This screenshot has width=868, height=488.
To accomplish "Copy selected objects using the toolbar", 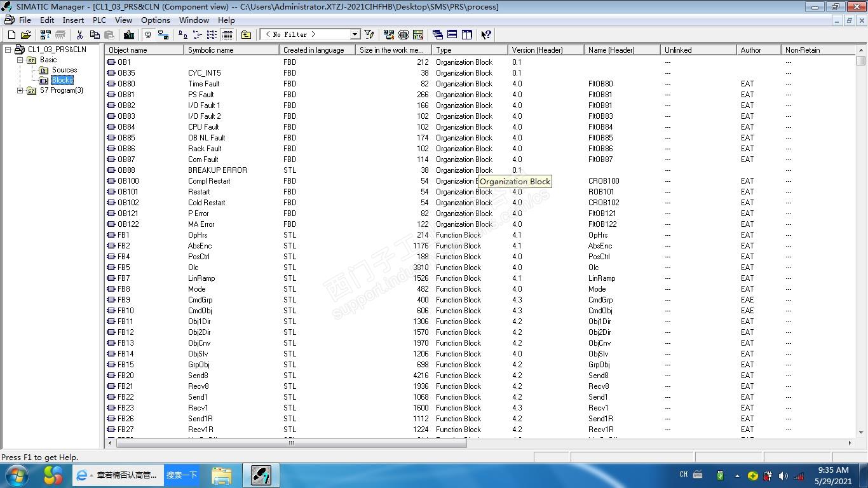I will (94, 35).
